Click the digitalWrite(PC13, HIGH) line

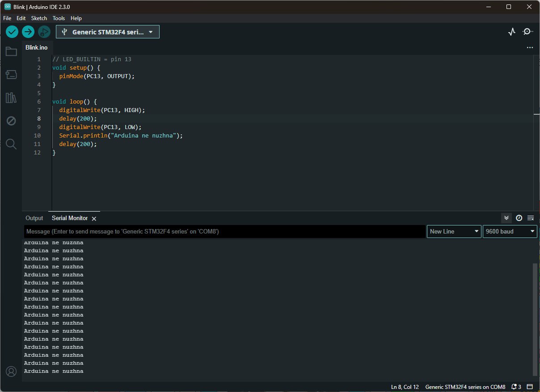tap(102, 110)
